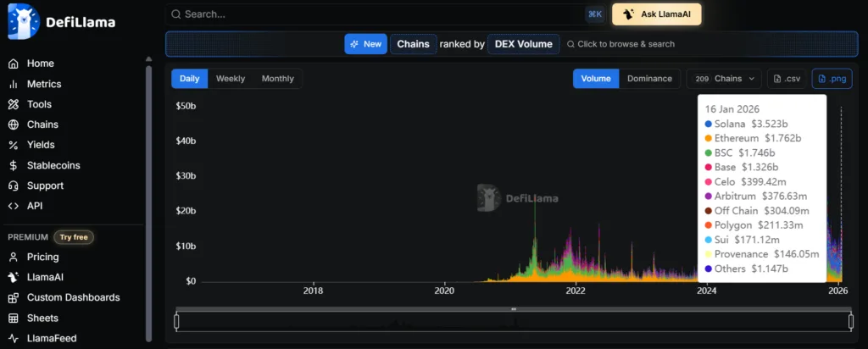This screenshot has width=868, height=349.
Task: Select the Volume chart mode
Action: click(x=596, y=79)
